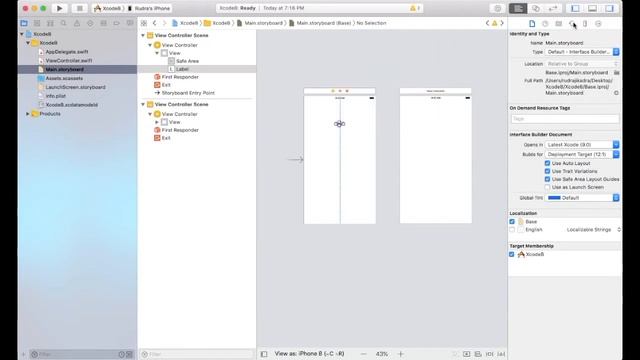
Task: Jump to the next issue arrow
Action: (502, 23)
